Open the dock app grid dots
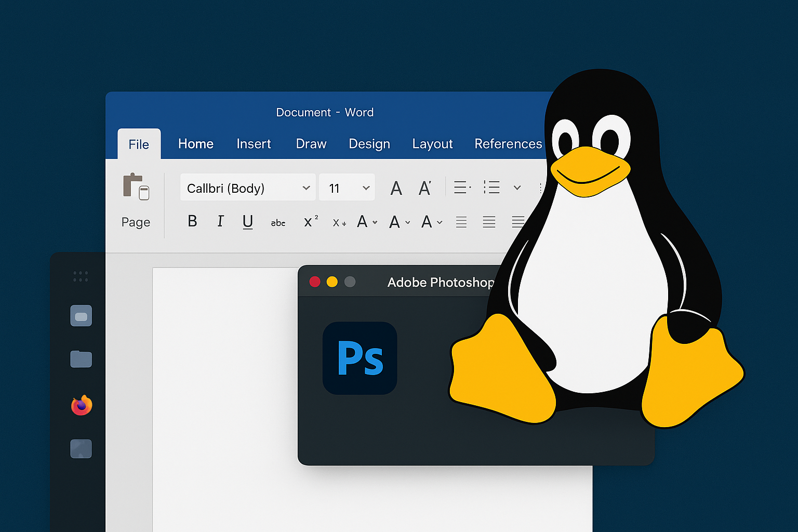Viewport: 798px width, 532px height. pos(81,276)
